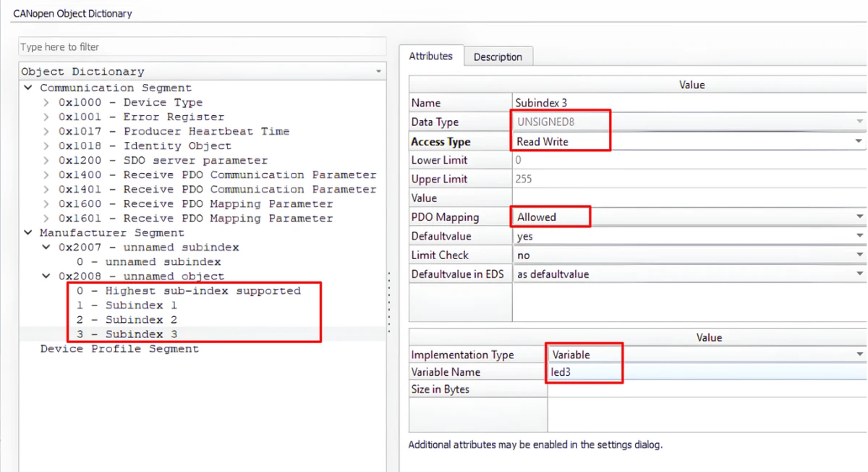The image size is (868, 472).
Task: Expand 0x1017 Producer Heartbeat Time entry
Action: [x=46, y=131]
